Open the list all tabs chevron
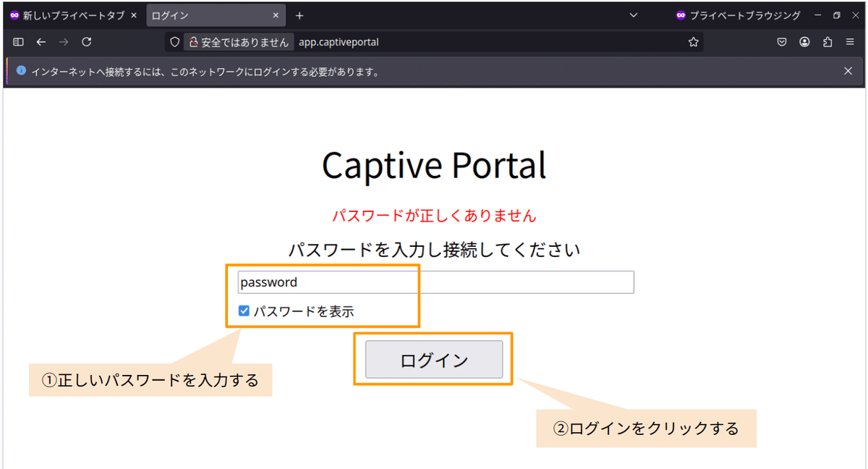 [x=633, y=14]
